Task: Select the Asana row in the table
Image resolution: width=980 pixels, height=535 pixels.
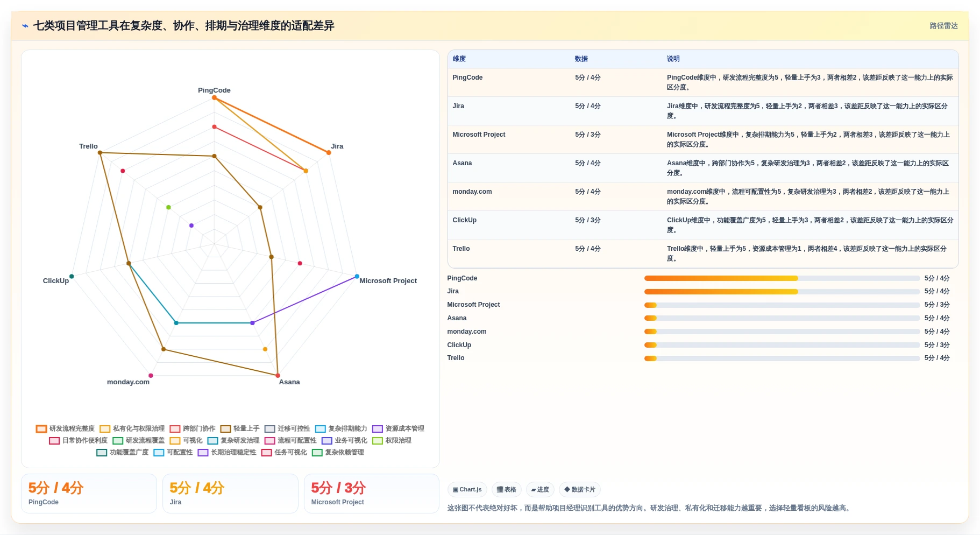Action: click(702, 168)
